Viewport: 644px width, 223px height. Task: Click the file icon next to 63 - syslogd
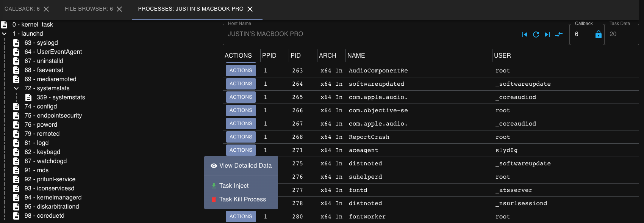(16, 43)
